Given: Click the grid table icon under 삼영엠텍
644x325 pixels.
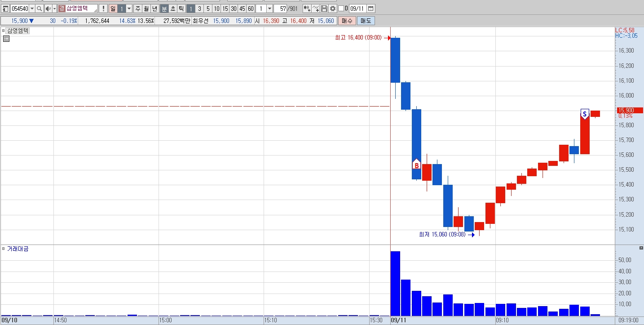Looking at the screenshot, I should click(x=6, y=39).
